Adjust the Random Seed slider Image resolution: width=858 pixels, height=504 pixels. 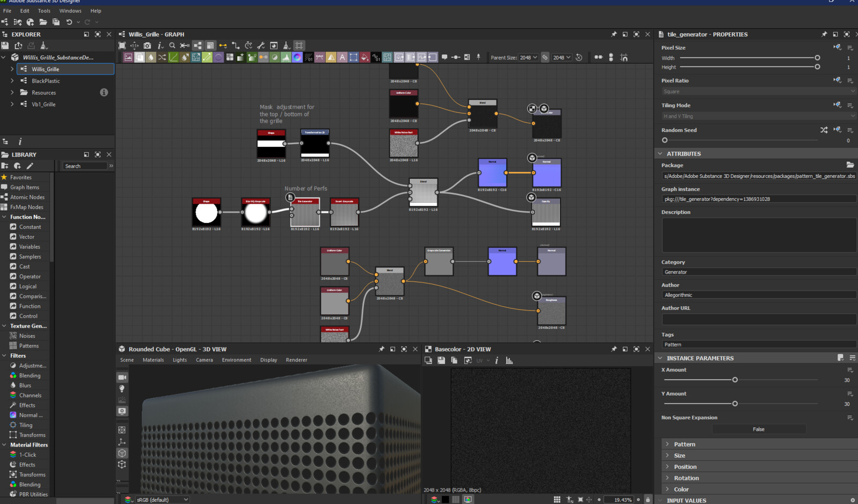[x=665, y=140]
